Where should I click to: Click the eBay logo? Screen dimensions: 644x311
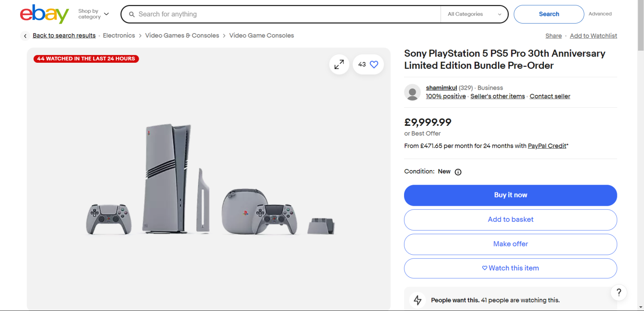point(44,14)
